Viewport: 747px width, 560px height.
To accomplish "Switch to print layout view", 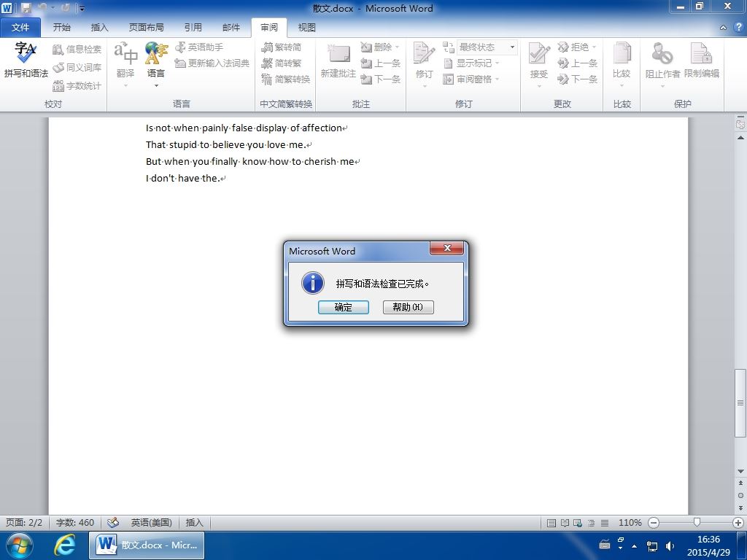I will pos(551,523).
